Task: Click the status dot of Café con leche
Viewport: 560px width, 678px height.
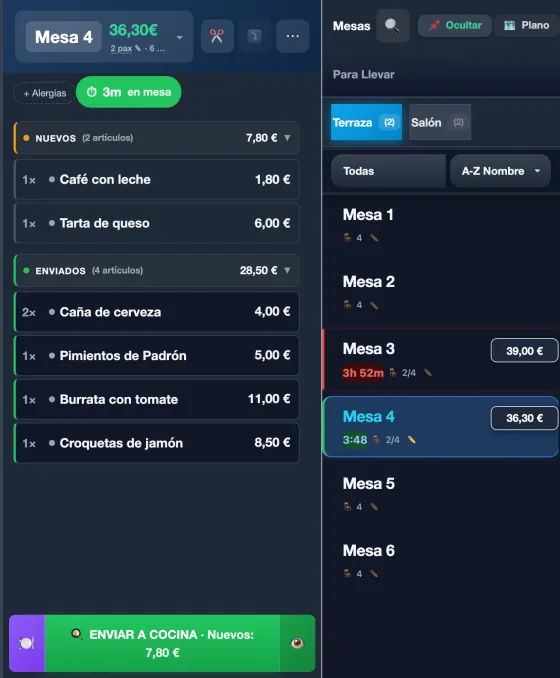Action: 52,179
